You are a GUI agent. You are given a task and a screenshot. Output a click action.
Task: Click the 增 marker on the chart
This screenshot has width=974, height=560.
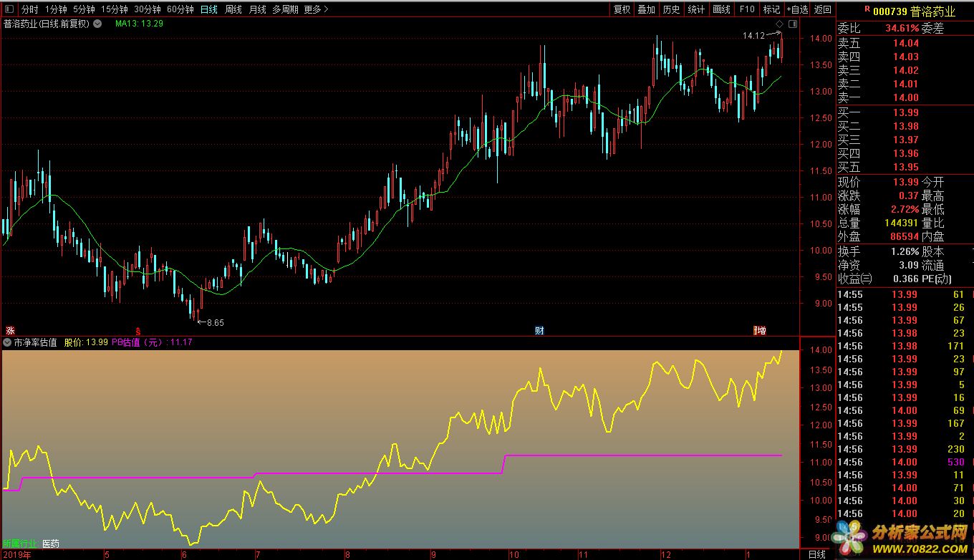click(760, 330)
